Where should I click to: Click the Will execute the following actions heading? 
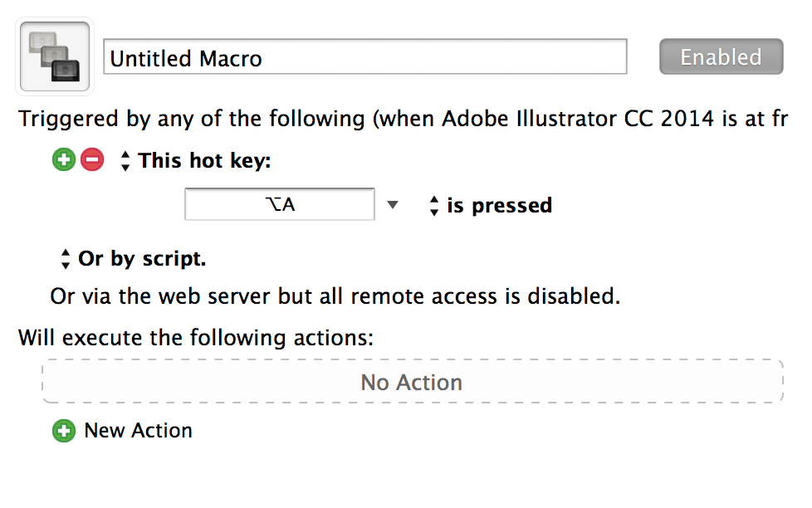(x=196, y=338)
